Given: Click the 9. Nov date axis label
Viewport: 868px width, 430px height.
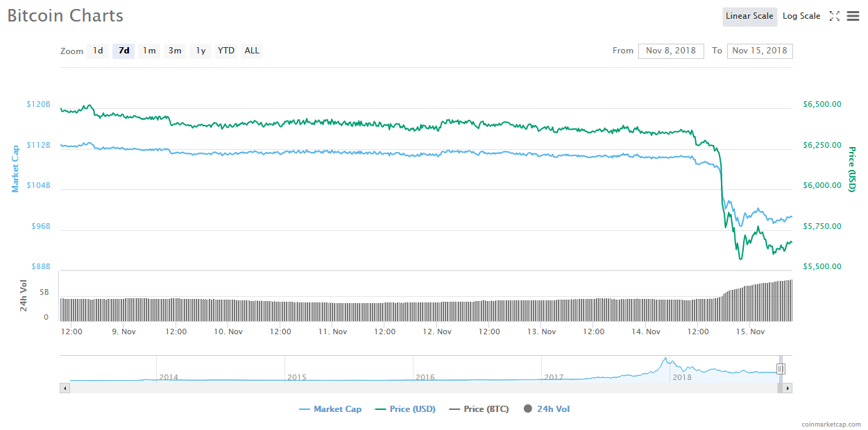Looking at the screenshot, I should point(124,332).
